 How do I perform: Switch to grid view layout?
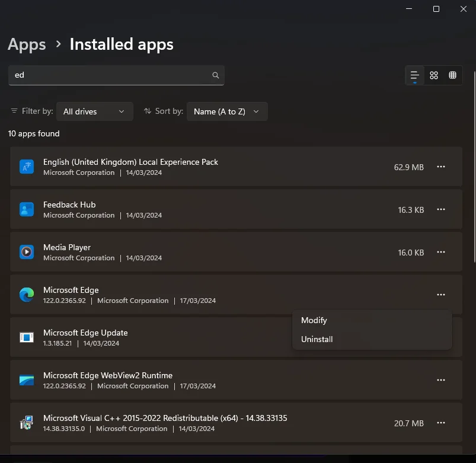[x=434, y=75]
